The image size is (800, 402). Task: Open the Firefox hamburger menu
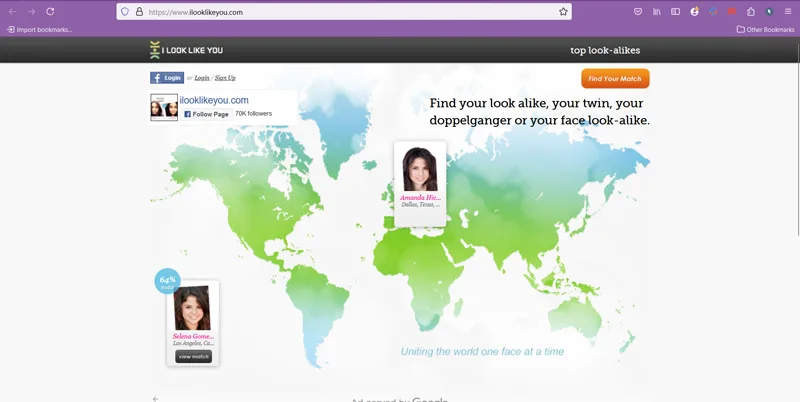(788, 12)
